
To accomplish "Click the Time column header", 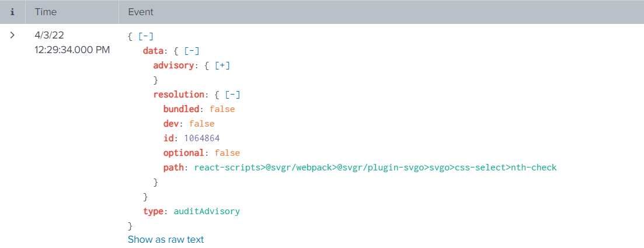I will [x=46, y=12].
